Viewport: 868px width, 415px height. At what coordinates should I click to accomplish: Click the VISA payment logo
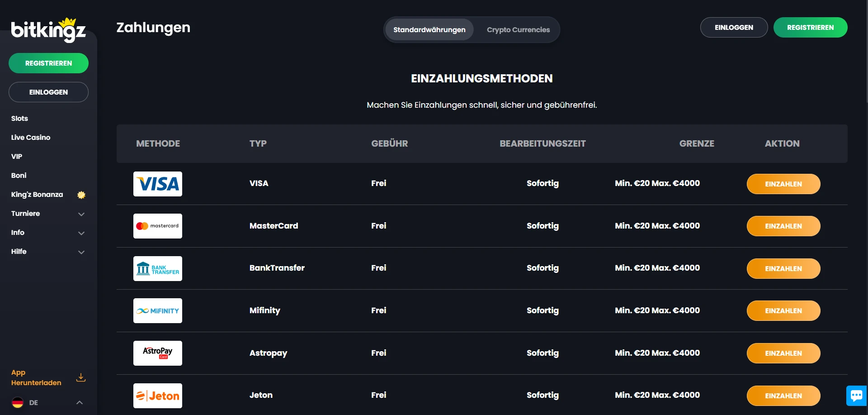pos(158,184)
